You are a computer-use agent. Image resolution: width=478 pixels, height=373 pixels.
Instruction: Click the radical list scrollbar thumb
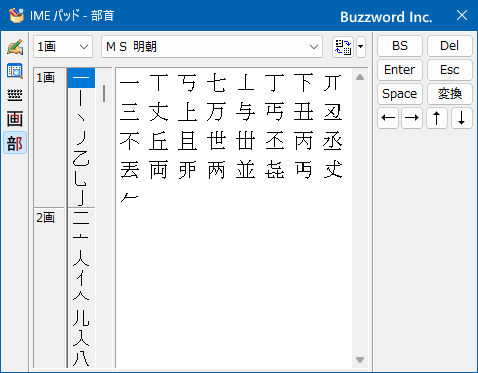coord(104,93)
